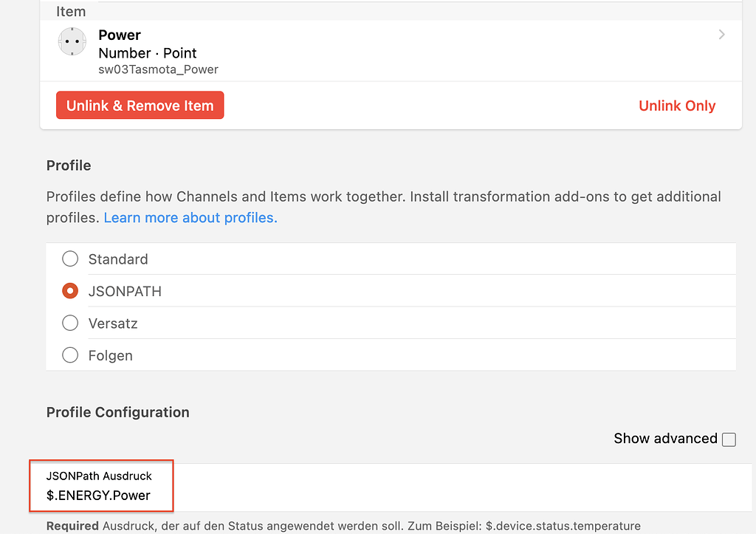Select the Versatz profile
Screen dimensions: 756x534
click(x=70, y=323)
